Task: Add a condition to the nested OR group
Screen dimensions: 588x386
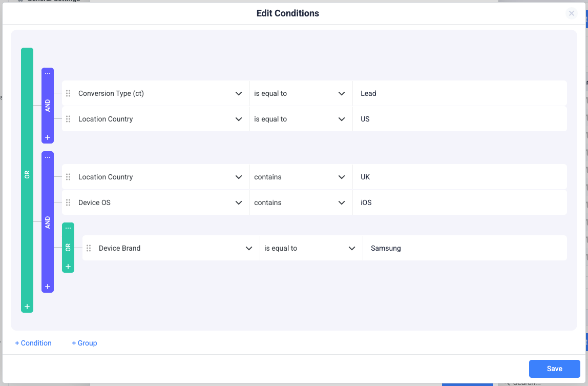Action: click(x=68, y=267)
